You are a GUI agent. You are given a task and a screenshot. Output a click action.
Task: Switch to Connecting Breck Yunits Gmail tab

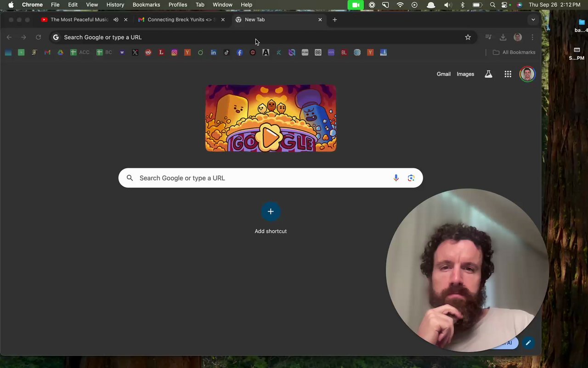tap(181, 20)
